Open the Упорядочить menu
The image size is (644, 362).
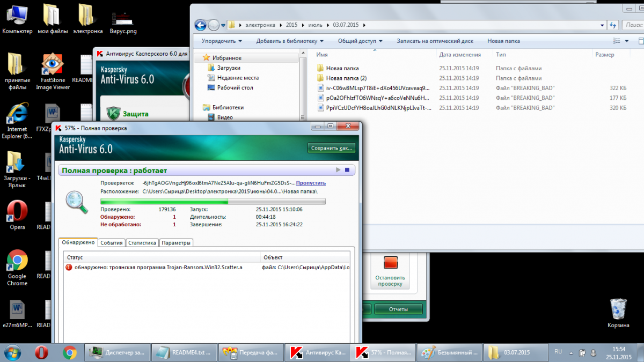[222, 41]
